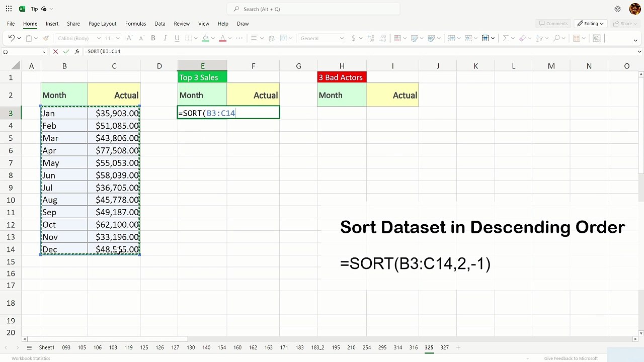The image size is (644, 362).
Task: Switch to the View tab
Action: pos(204,24)
